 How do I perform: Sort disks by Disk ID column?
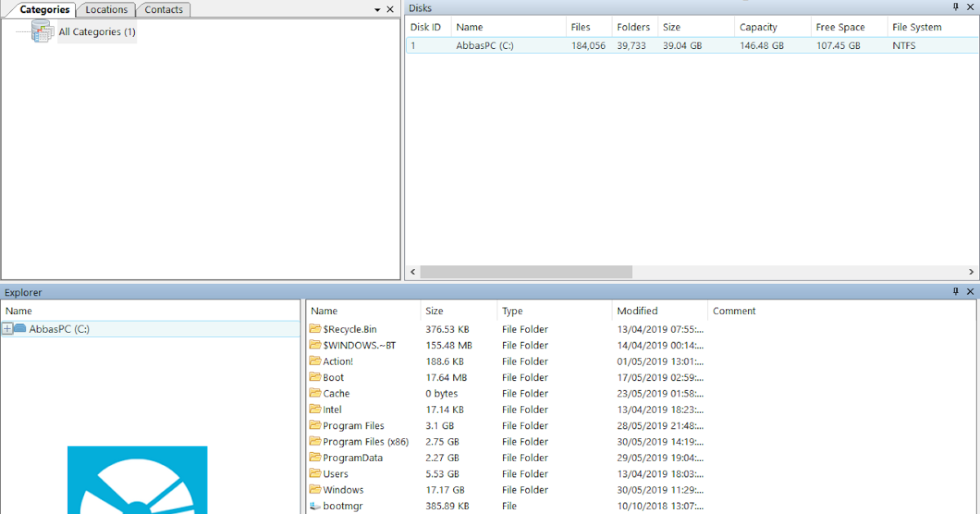pyautogui.click(x=428, y=27)
